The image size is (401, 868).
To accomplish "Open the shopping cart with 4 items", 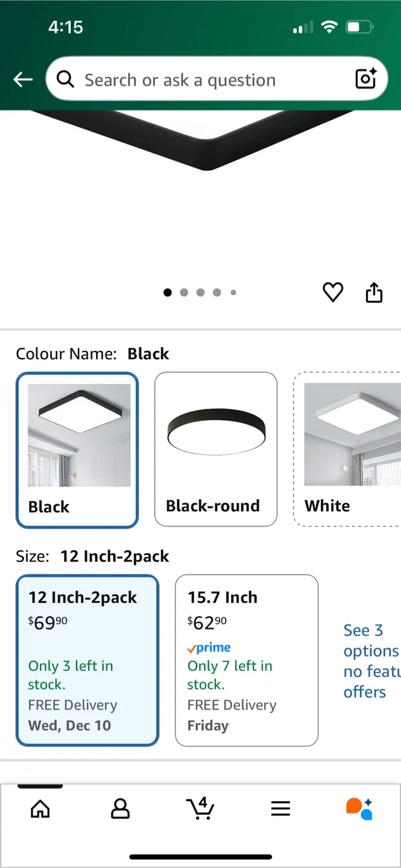I will click(x=200, y=808).
